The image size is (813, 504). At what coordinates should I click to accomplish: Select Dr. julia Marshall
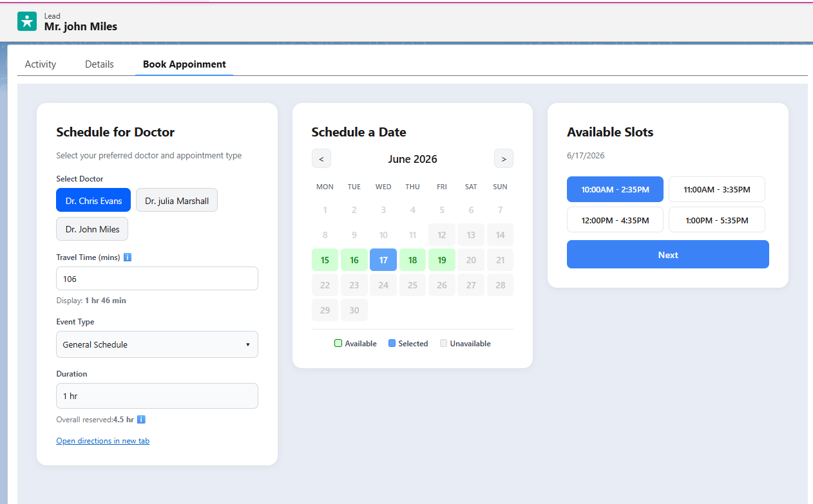tap(177, 200)
